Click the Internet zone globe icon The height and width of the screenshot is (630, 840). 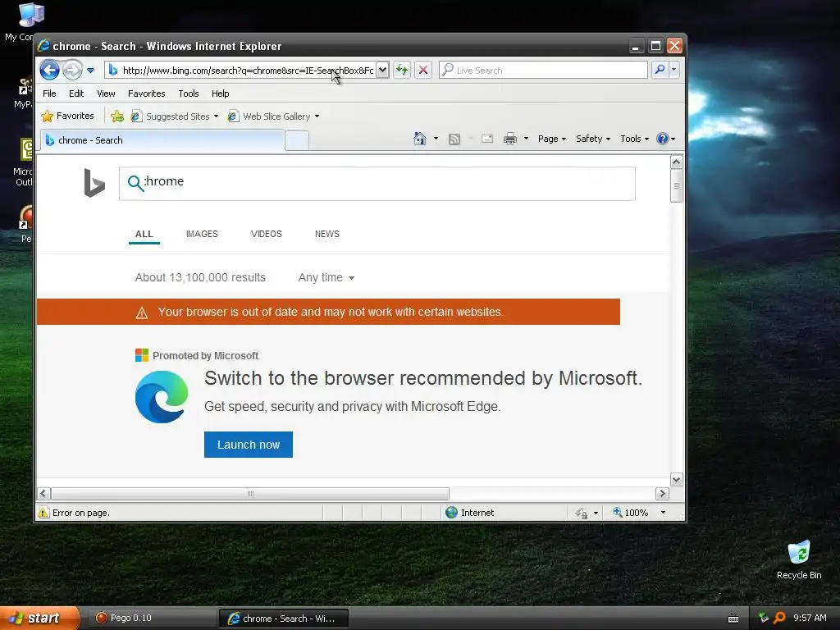(x=452, y=513)
